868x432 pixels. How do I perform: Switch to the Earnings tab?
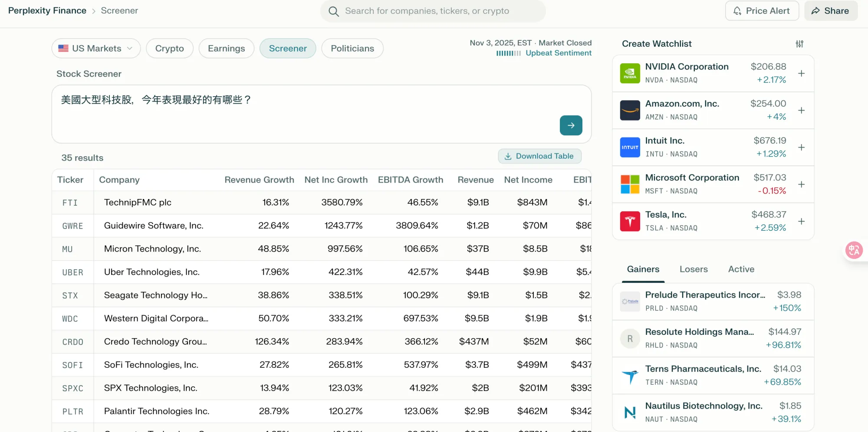point(226,48)
